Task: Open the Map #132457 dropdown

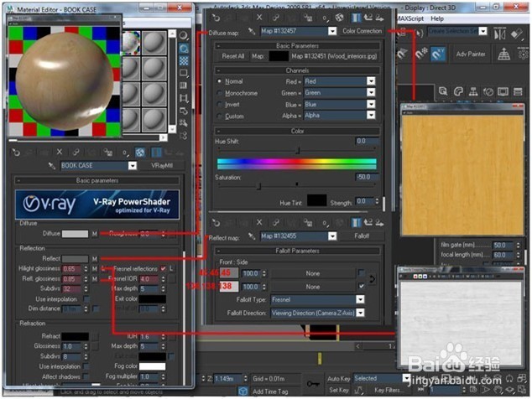Action: (332, 31)
